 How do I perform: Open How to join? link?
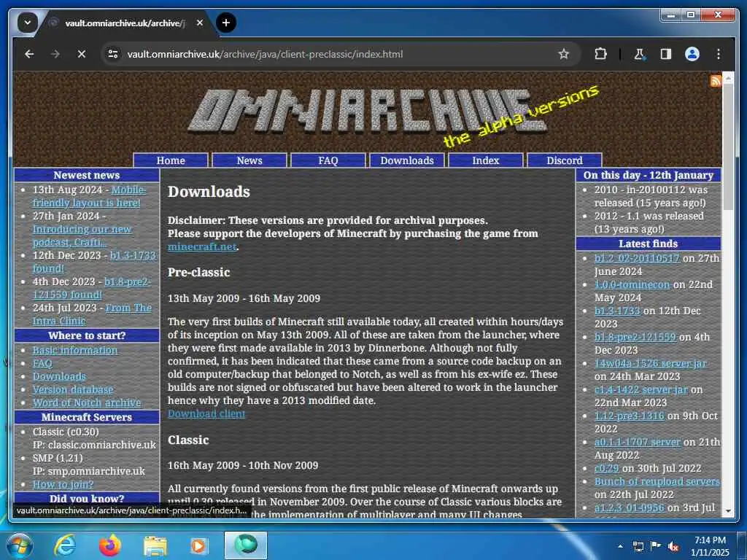pos(63,484)
